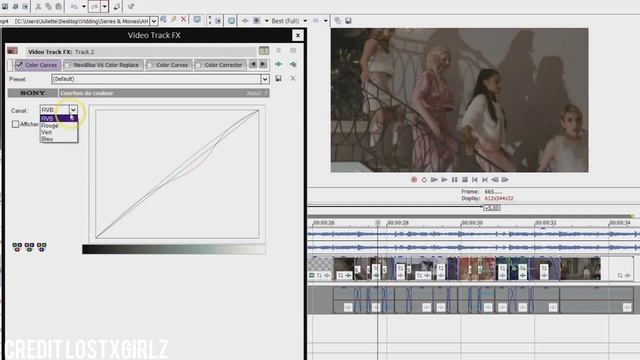Image resolution: width=640 pixels, height=360 pixels.
Task: Collapse the Canal channel dropdown arrow
Action: [x=73, y=109]
